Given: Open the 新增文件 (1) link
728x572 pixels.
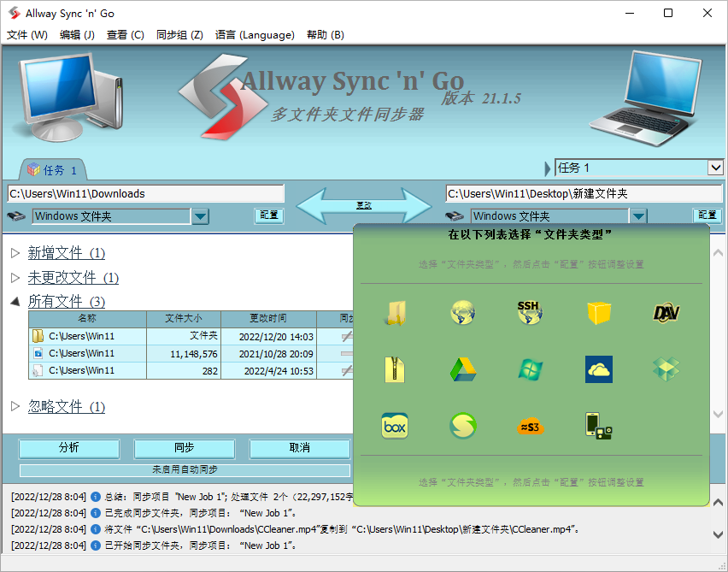Looking at the screenshot, I should [67, 253].
